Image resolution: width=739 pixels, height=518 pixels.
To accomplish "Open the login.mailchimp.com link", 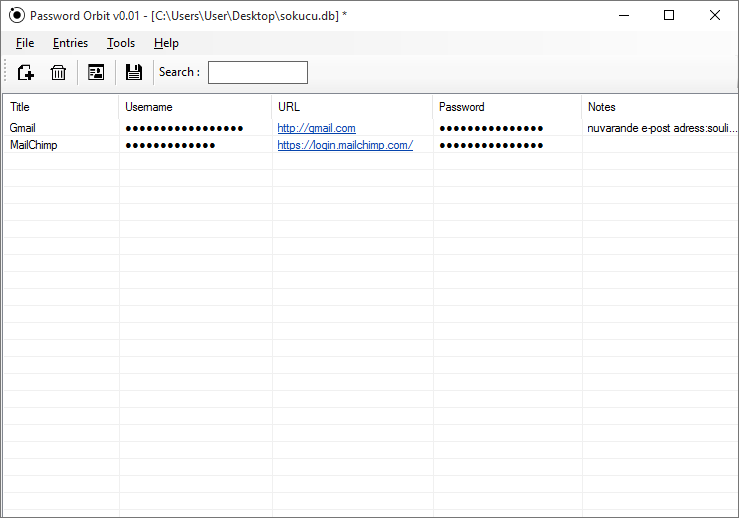I will tap(345, 145).
